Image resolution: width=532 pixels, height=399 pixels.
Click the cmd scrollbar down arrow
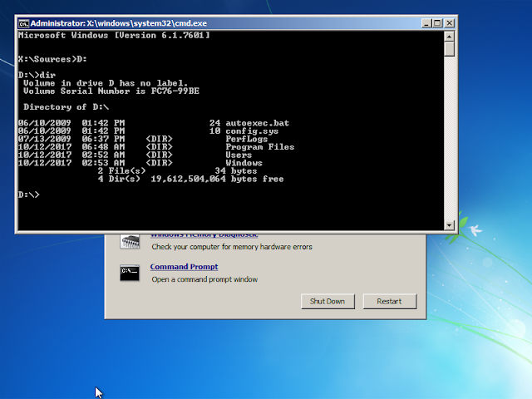(449, 225)
